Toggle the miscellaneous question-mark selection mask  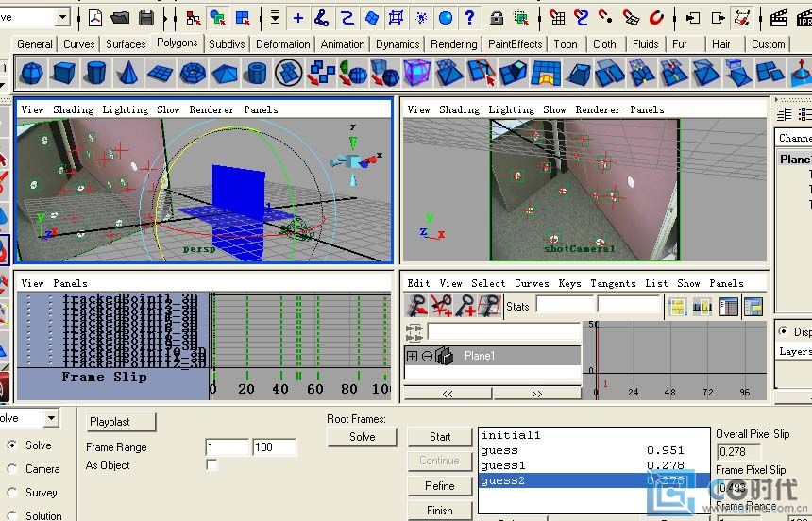[x=469, y=18]
